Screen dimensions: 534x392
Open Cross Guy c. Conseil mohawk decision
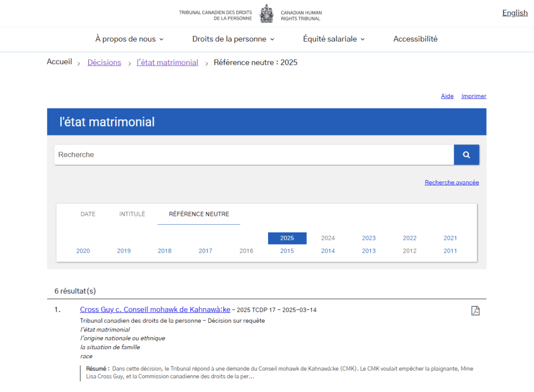[x=155, y=310]
